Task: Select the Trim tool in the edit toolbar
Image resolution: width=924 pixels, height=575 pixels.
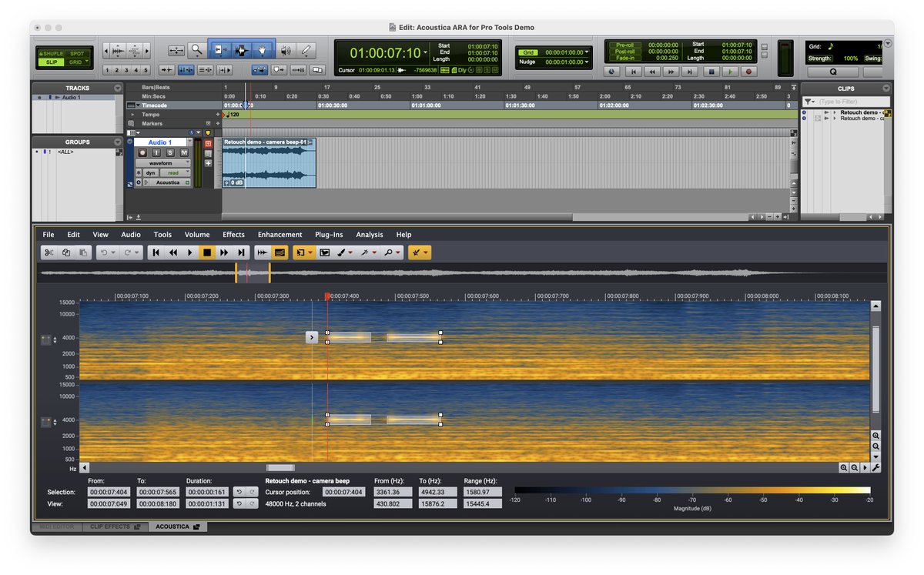Action: [x=219, y=50]
